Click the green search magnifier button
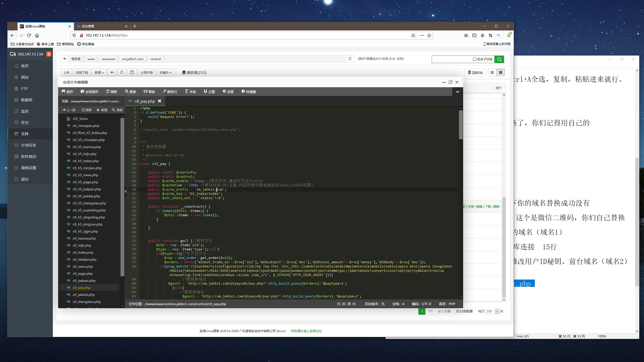644x362 pixels. [499, 59]
